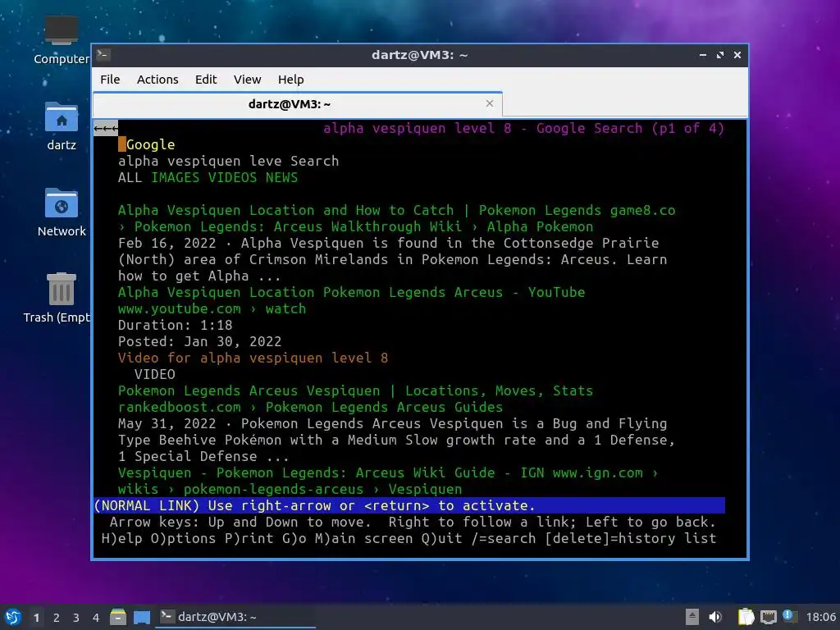Open Alpha Vespiquen Location YouTube result
The width and height of the screenshot is (840, 630).
(351, 293)
